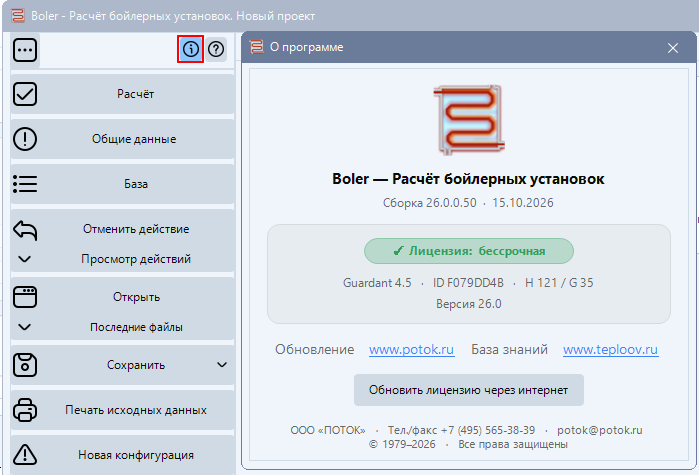
Task: Click the potok@potok.ru email text
Action: click(x=600, y=430)
